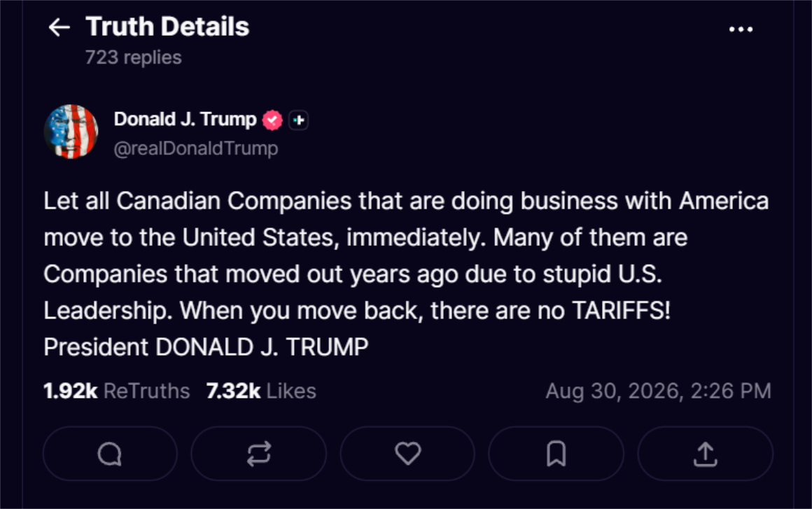Click the word TARIFFS! in the post
The height and width of the screenshot is (509, 812).
tap(621, 311)
